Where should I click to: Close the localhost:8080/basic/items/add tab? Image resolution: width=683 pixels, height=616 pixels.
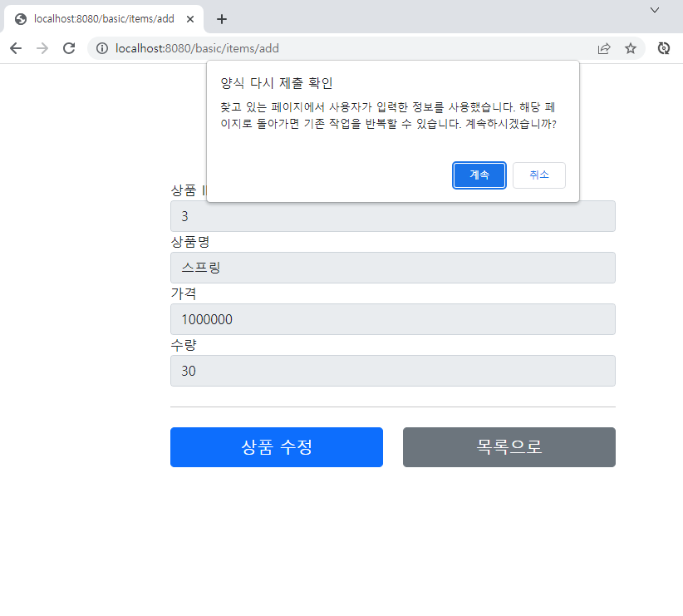(190, 19)
